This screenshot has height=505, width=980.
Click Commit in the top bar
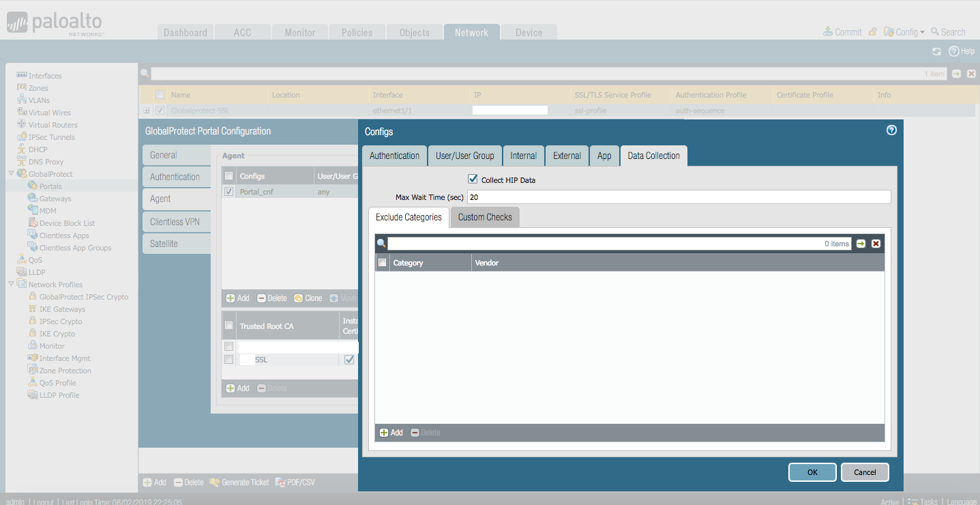click(842, 32)
